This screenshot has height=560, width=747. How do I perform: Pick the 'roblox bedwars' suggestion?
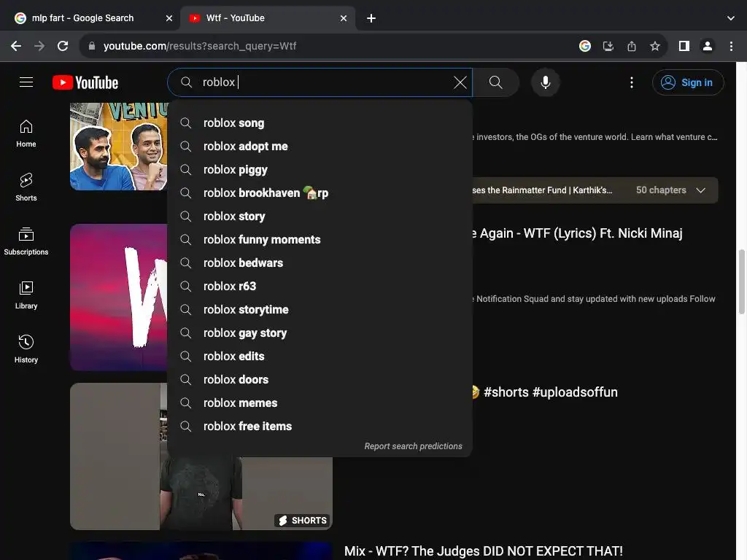coord(320,262)
